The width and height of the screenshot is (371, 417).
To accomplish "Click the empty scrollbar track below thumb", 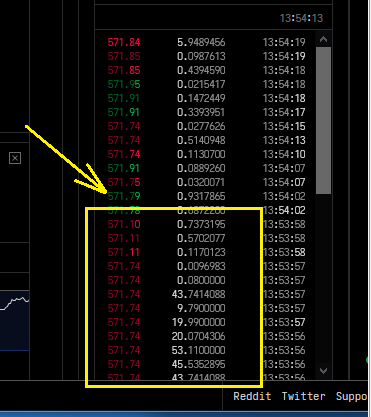I will click(323, 279).
